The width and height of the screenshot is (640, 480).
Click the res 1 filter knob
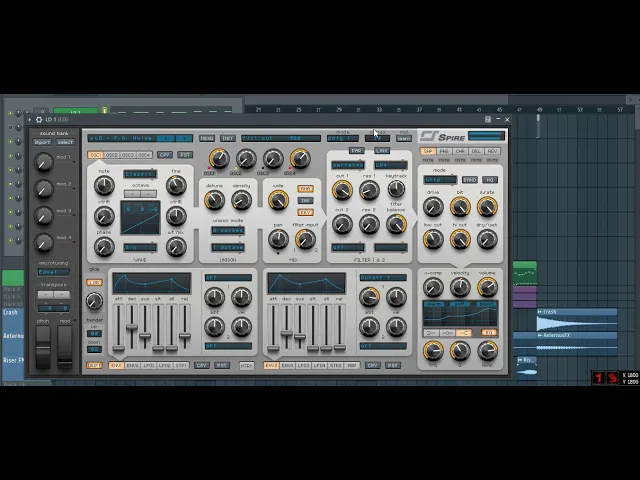pos(369,190)
